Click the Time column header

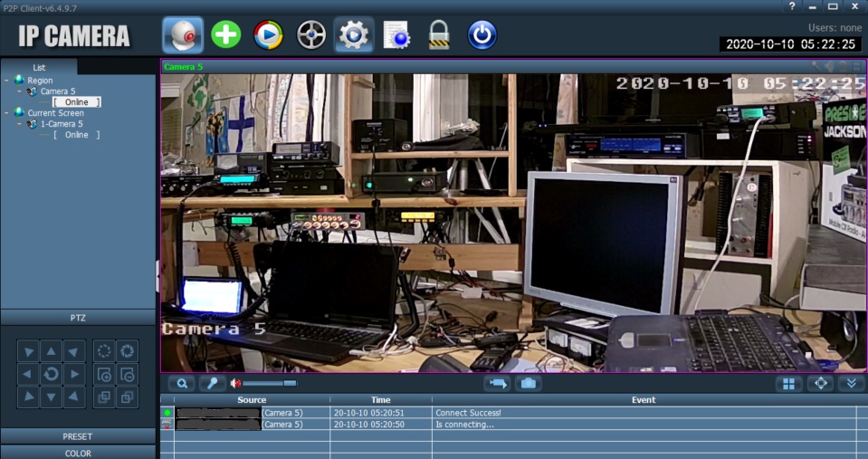[380, 400]
